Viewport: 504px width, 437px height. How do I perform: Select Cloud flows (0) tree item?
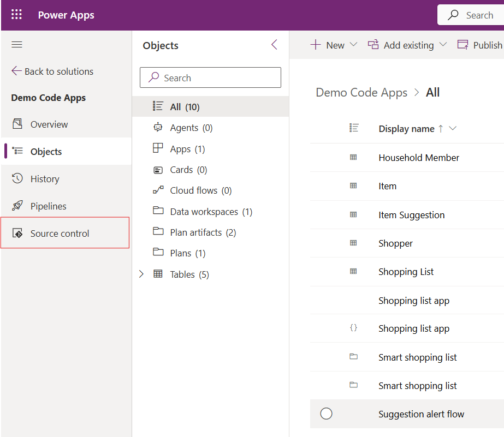(211, 190)
